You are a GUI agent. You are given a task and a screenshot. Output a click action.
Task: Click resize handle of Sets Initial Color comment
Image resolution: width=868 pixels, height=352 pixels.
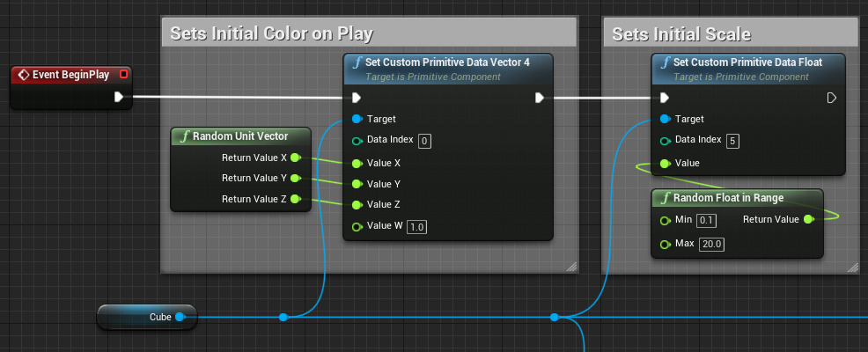570,265
